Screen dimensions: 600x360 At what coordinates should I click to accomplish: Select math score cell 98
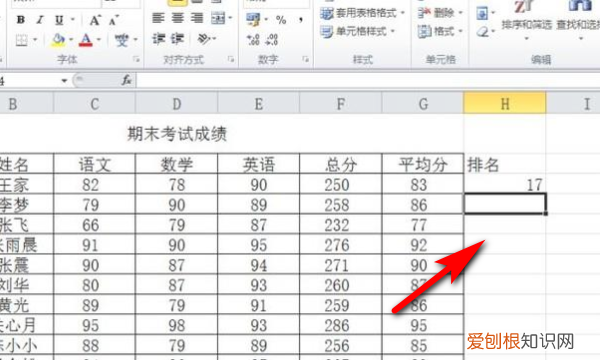coord(176,325)
